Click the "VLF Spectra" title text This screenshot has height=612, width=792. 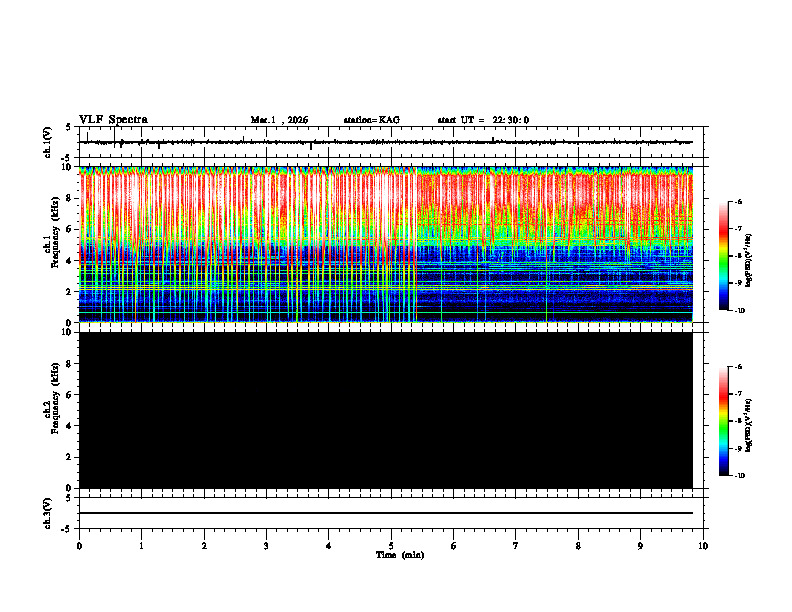pos(113,120)
